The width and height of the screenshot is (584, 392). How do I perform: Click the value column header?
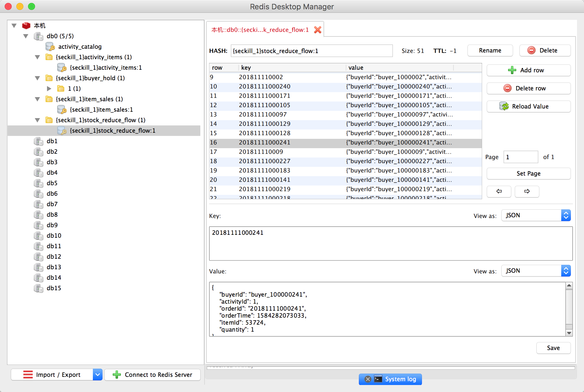(x=399, y=68)
